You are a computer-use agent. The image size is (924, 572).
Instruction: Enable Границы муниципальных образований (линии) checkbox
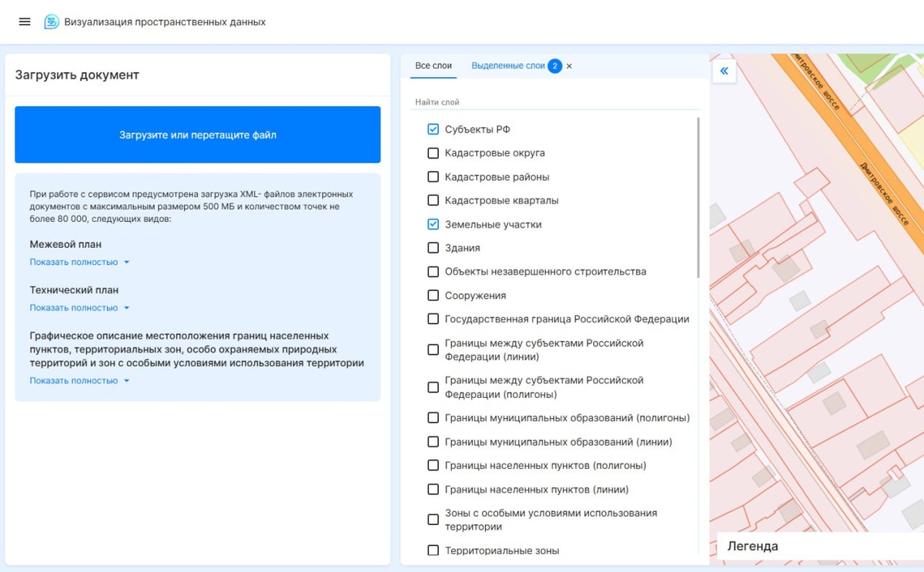[x=433, y=442]
